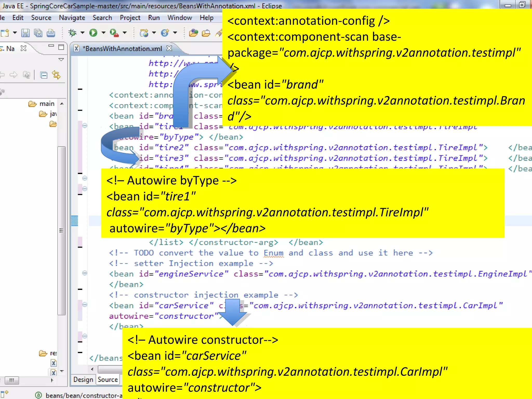This screenshot has height=399, width=532.
Task: Click the New Dynamic Web Project icon
Action: (144, 33)
